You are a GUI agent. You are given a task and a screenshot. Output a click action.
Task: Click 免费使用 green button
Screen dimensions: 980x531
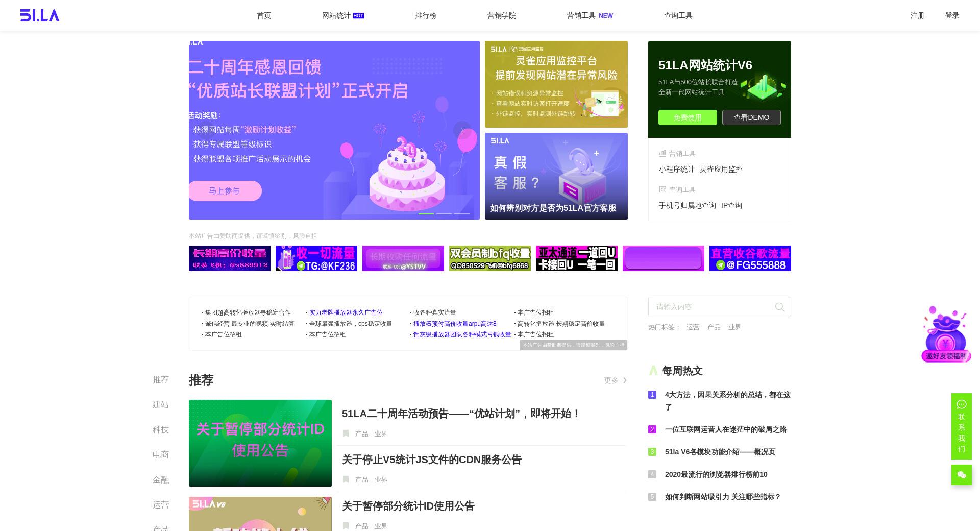[688, 117]
